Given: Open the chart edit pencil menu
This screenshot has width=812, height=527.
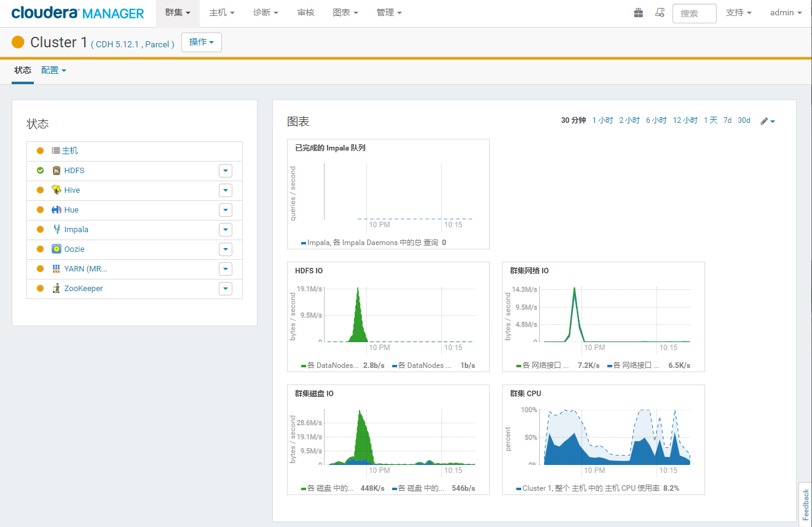Looking at the screenshot, I should (767, 121).
